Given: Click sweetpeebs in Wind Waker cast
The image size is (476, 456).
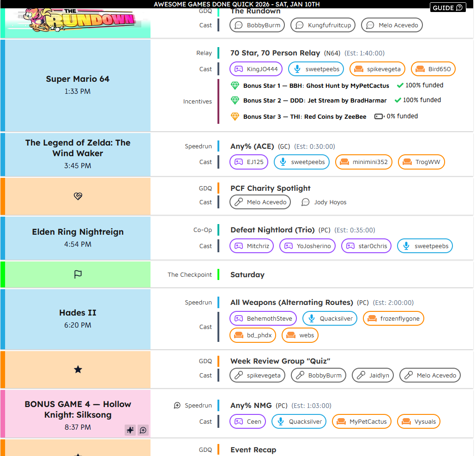Looking at the screenshot, I should pos(301,162).
